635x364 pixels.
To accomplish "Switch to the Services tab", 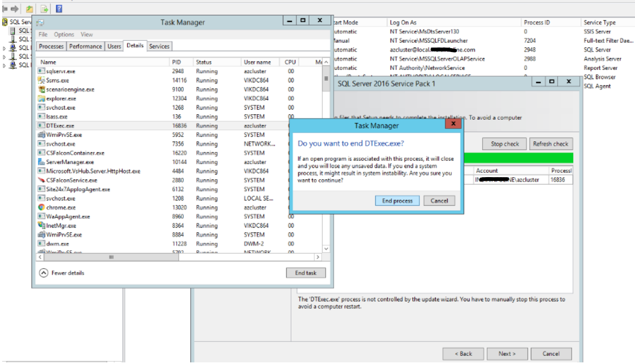I will 159,47.
